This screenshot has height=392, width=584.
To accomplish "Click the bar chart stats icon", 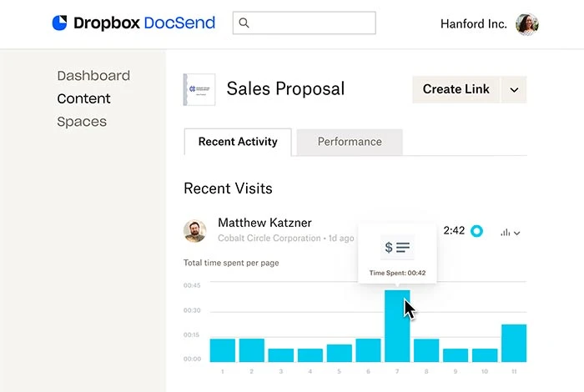I will 505,233.
